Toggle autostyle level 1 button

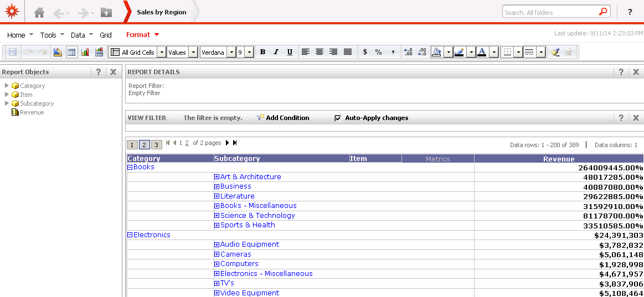[132, 144]
